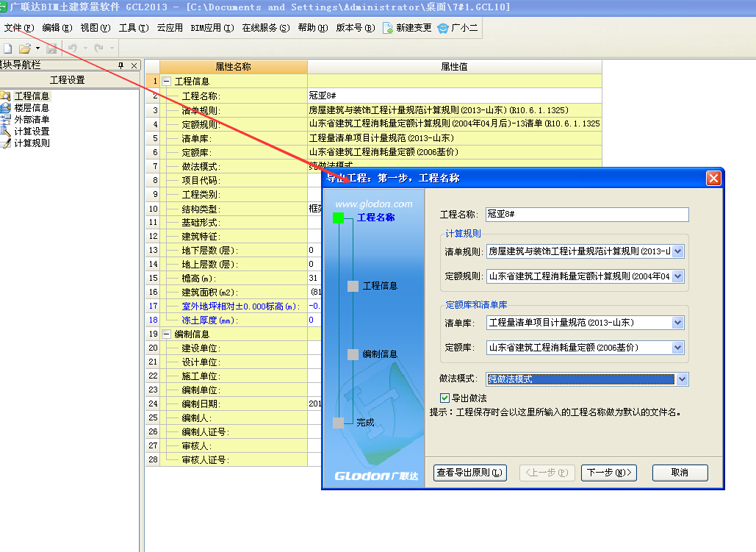The height and width of the screenshot is (552, 756).
Task: Open the 在线服务(S) menu
Action: [x=266, y=27]
